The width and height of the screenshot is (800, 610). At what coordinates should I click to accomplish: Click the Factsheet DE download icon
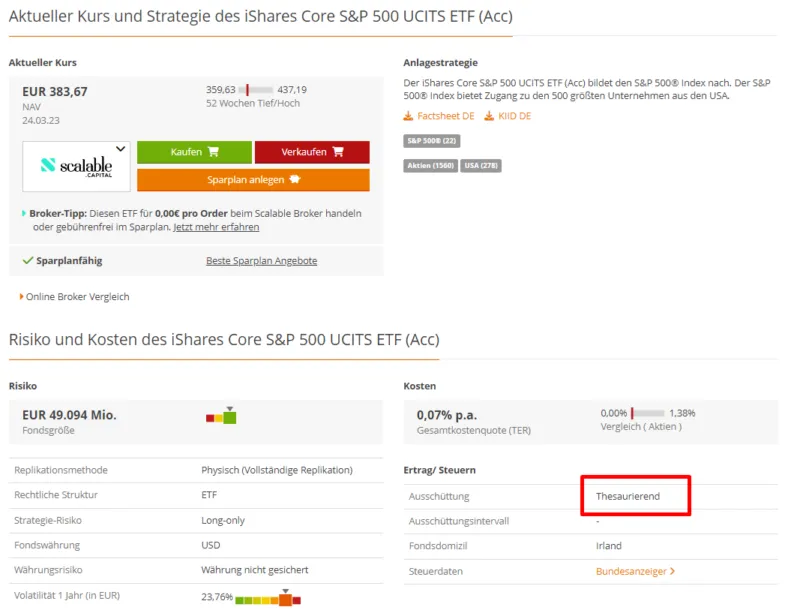point(408,116)
